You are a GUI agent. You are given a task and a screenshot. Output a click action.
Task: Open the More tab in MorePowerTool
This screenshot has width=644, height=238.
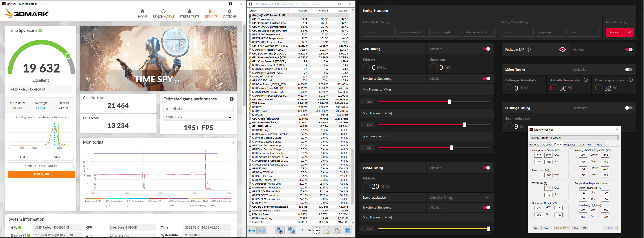point(599,144)
